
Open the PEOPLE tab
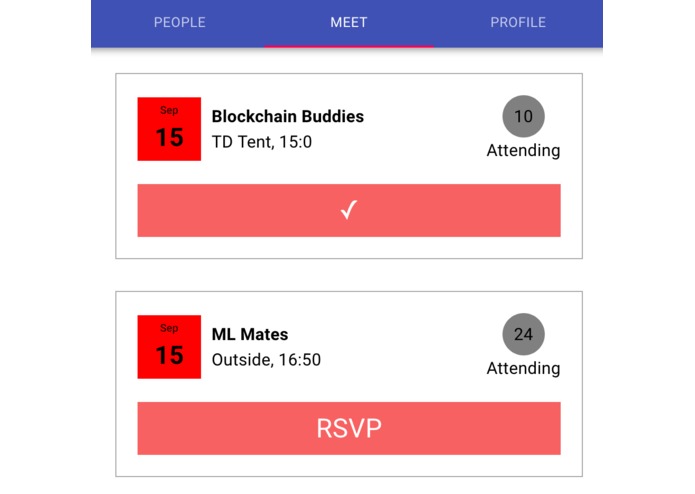pyautogui.click(x=180, y=23)
